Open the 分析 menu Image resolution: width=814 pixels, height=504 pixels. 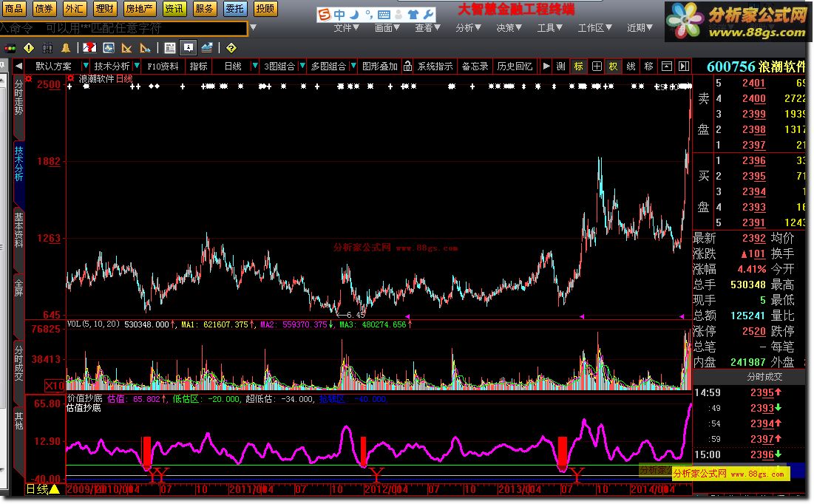[468, 27]
